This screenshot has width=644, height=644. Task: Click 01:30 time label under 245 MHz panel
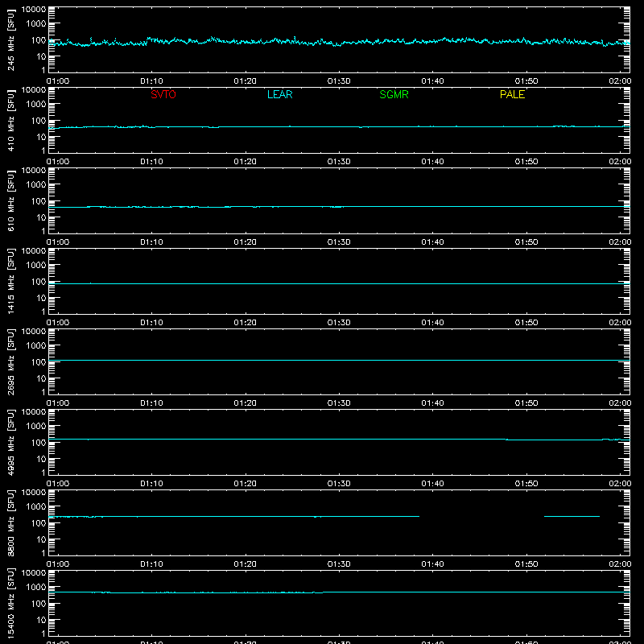tap(339, 81)
